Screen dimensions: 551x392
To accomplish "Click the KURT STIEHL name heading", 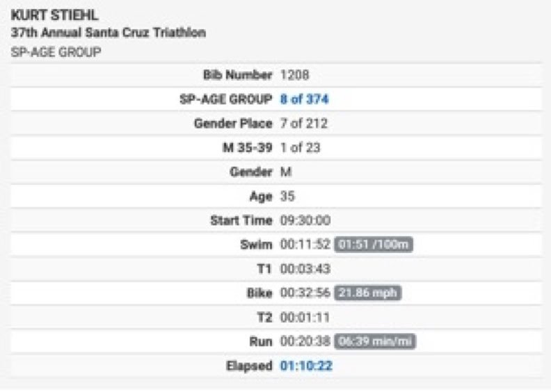I will [55, 15].
